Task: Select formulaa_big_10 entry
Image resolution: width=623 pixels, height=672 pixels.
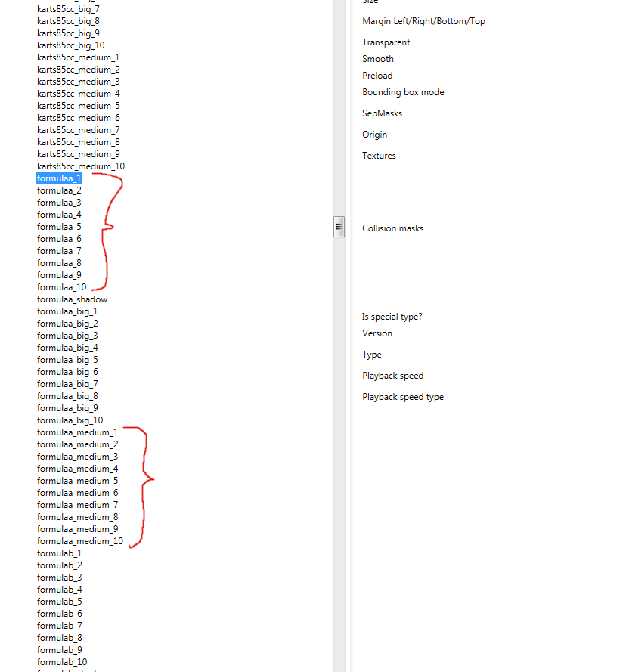Action: coord(70,420)
